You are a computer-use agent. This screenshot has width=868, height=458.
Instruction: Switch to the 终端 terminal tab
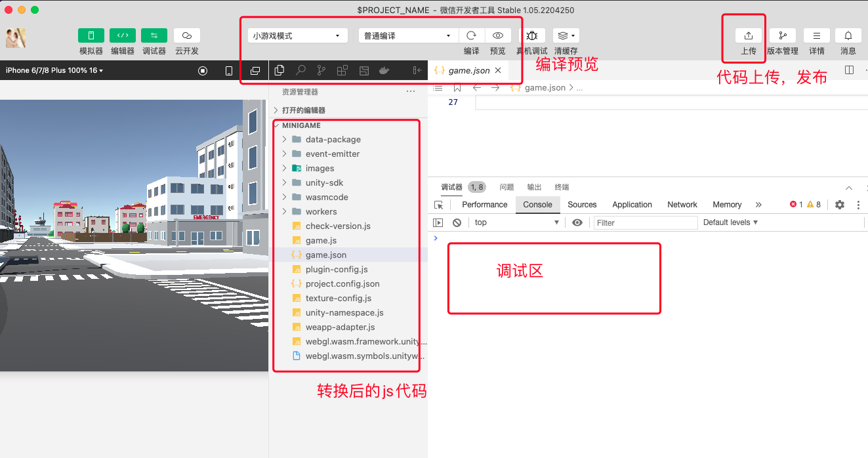562,187
